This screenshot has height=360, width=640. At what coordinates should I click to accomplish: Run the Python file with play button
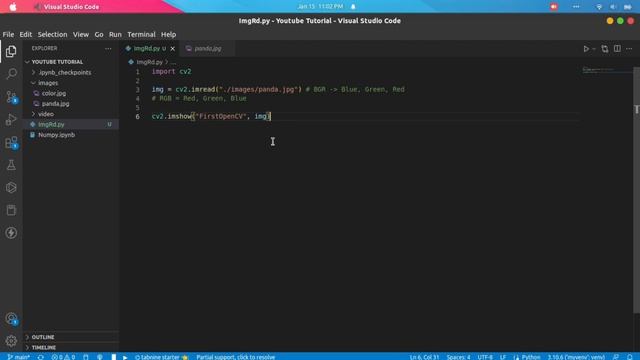[x=586, y=49]
